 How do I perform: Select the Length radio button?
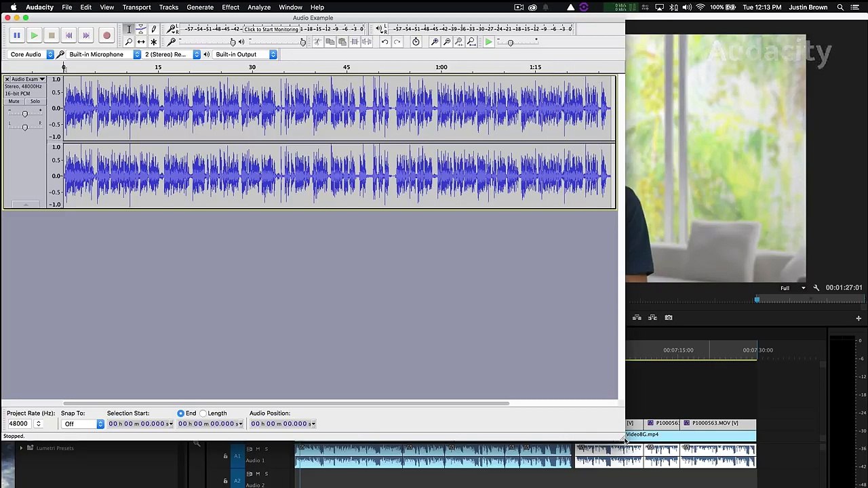203,413
